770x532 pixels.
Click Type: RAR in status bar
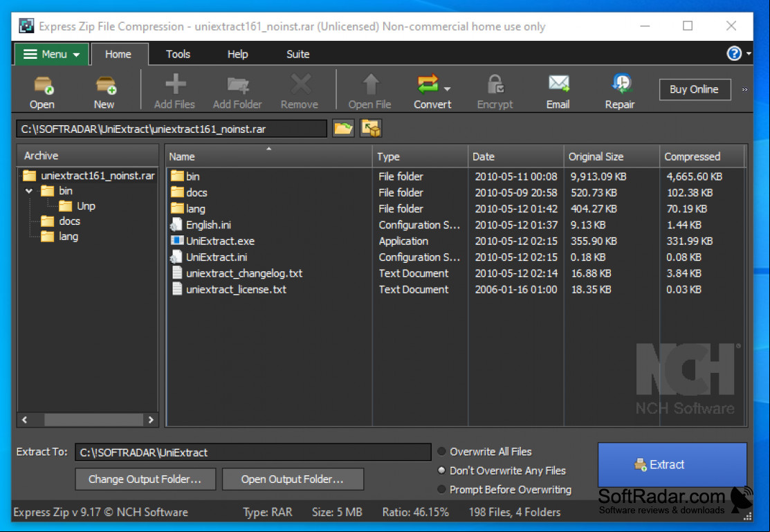[268, 512]
